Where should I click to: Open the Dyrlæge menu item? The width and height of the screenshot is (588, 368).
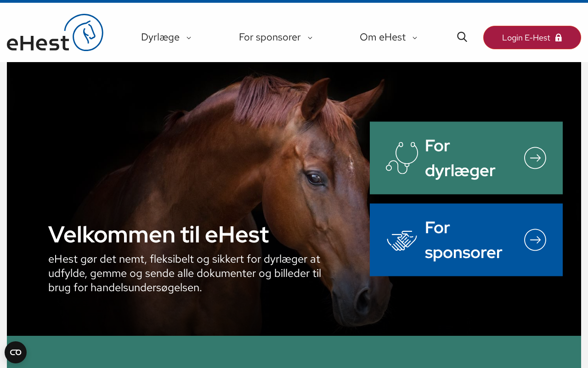(x=160, y=37)
